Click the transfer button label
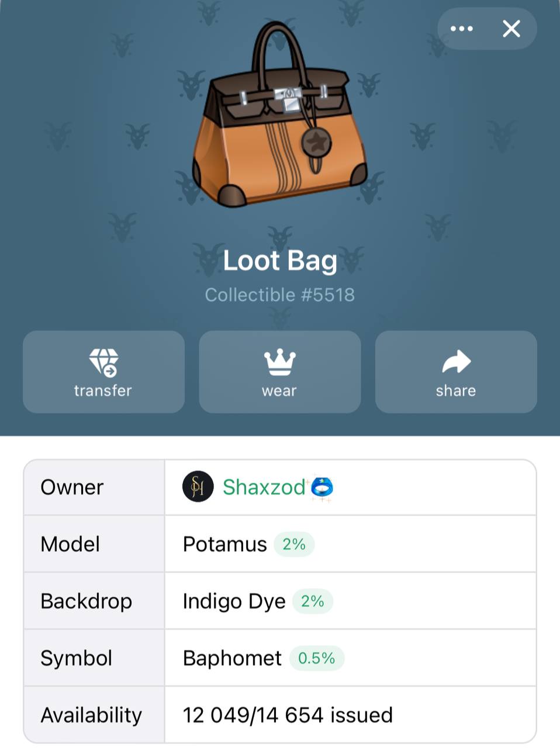This screenshot has width=560, height=748. click(103, 390)
